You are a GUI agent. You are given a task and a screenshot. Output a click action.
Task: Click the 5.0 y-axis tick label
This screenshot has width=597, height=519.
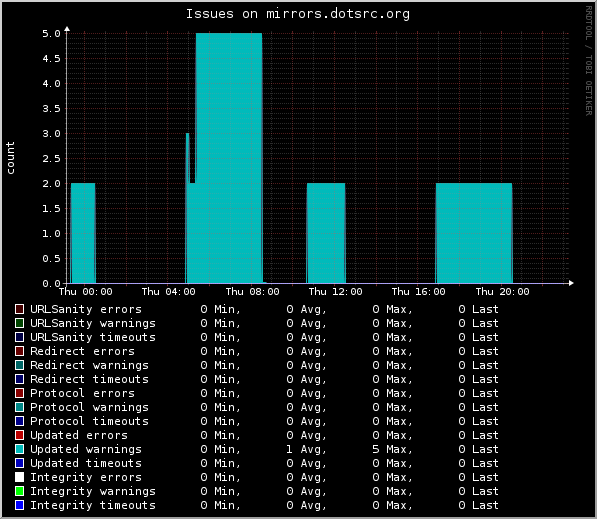[51, 34]
